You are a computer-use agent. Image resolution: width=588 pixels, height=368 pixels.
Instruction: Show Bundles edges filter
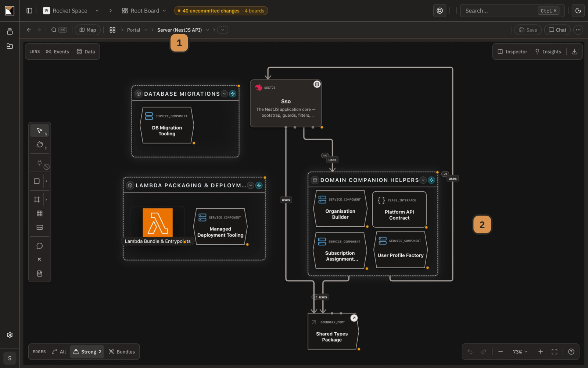122,352
